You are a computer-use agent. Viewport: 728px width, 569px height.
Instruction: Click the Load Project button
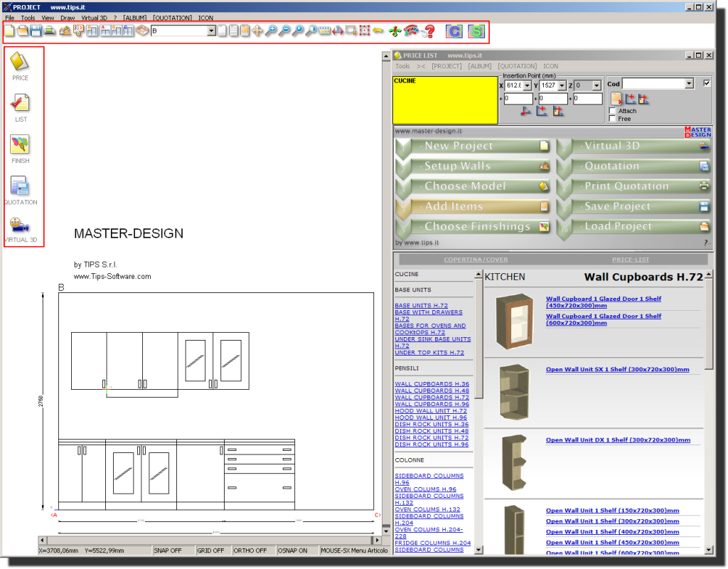[x=633, y=226]
